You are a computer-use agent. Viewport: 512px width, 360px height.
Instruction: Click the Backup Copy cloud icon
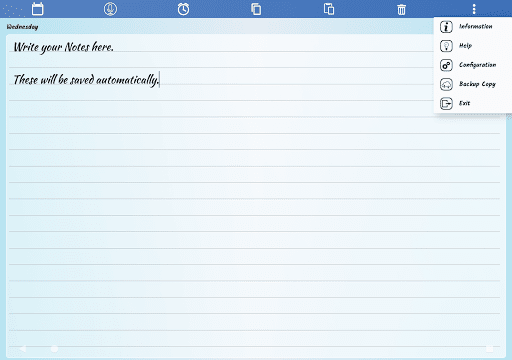tap(446, 84)
